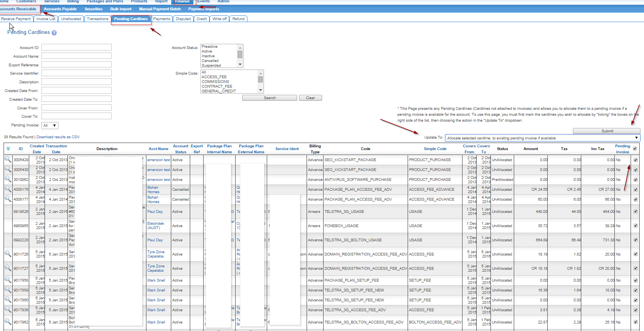Open the Refund sub-tab

238,19
